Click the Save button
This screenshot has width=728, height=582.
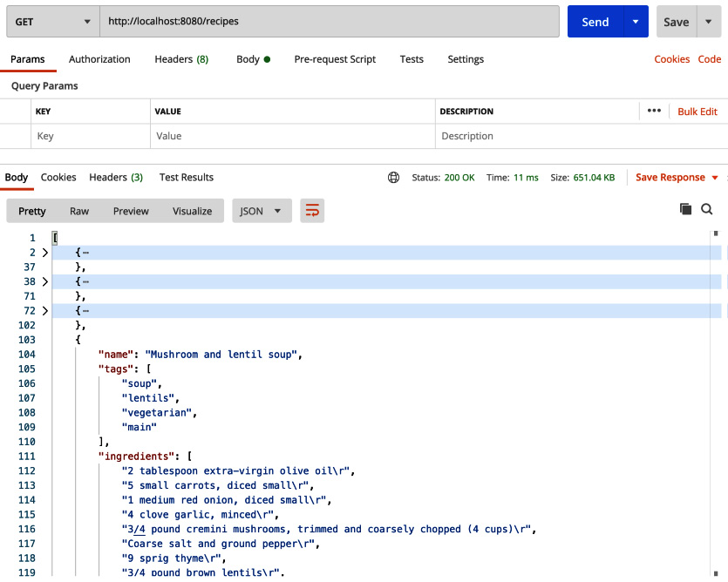pos(676,22)
